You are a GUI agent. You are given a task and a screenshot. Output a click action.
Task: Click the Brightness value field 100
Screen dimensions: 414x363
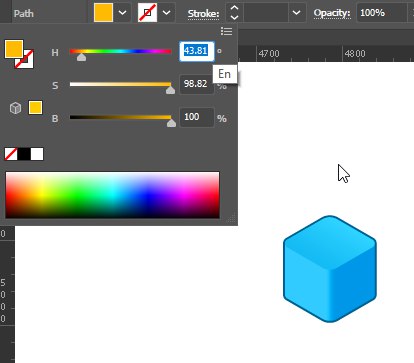pos(197,117)
